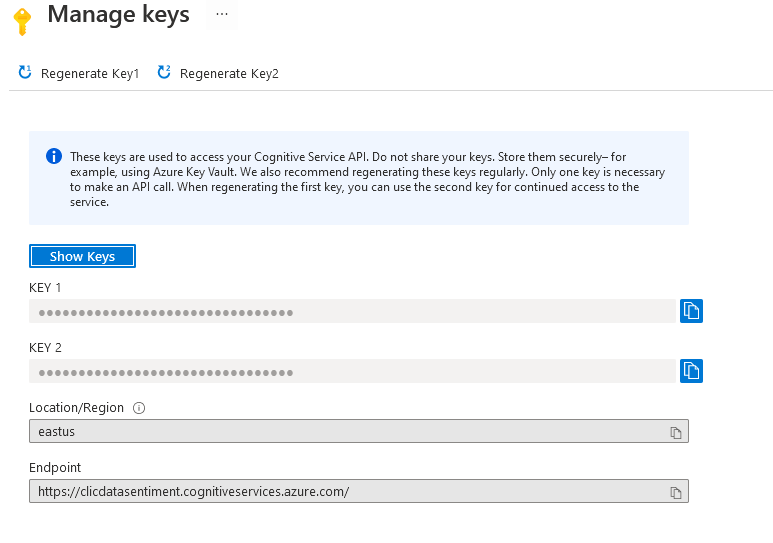Click the Regenerate Key1 button
The image size is (773, 543).
pos(78,73)
